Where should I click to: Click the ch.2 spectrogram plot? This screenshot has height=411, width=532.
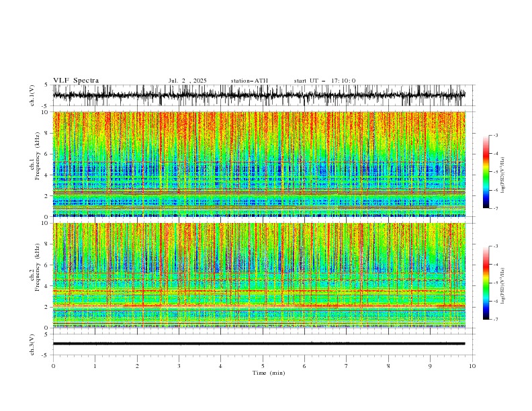pos(259,275)
